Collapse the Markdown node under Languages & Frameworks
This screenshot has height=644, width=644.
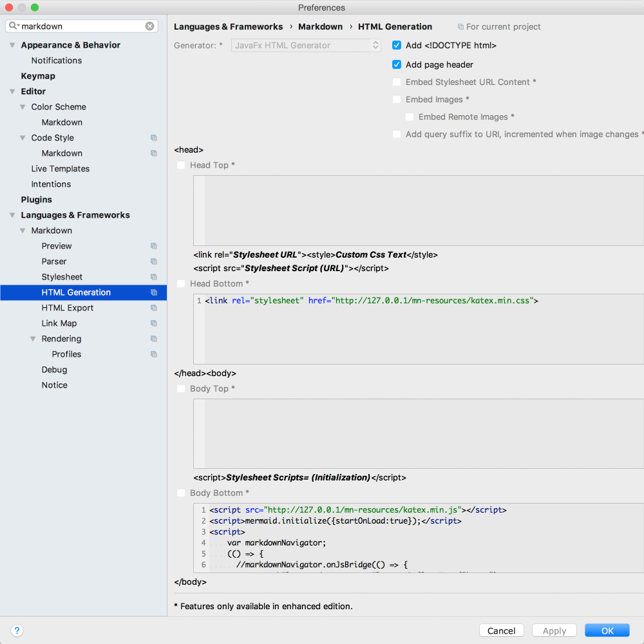(23, 231)
